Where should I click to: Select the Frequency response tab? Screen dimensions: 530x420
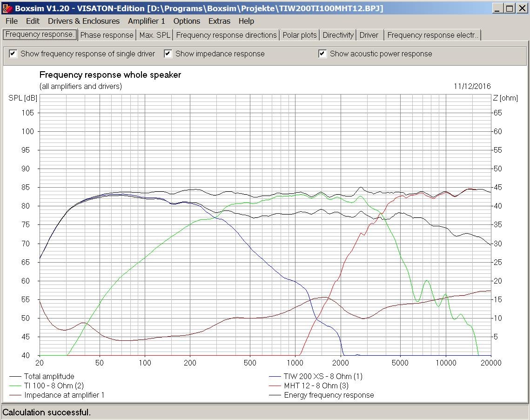point(40,34)
